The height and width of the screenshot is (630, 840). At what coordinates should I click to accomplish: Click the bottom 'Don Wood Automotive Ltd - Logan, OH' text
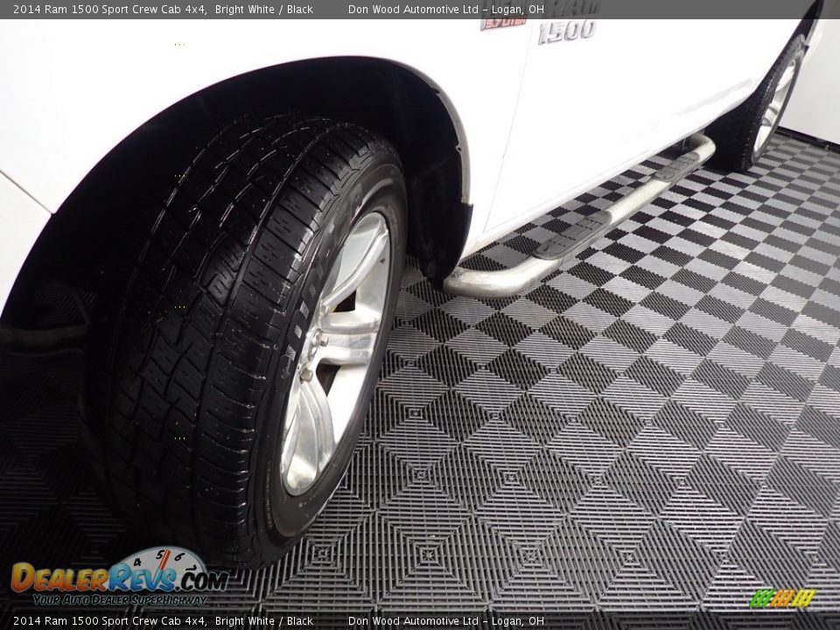445,621
